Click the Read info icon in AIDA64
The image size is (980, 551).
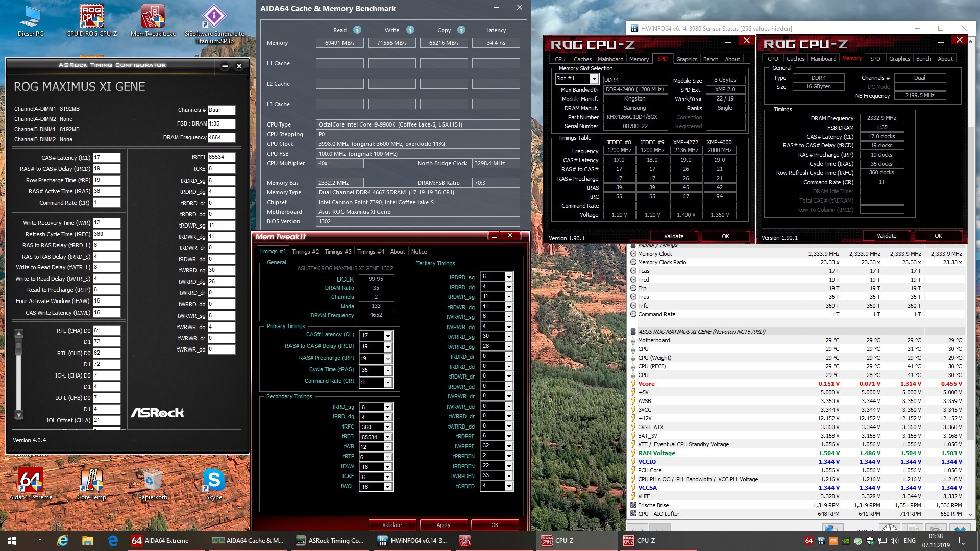357,30
